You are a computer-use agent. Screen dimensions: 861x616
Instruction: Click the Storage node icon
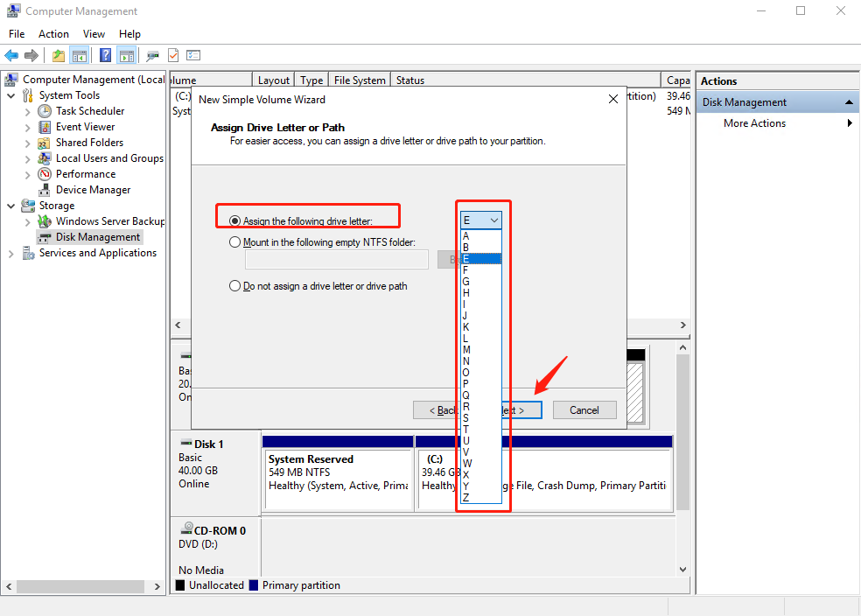28,206
